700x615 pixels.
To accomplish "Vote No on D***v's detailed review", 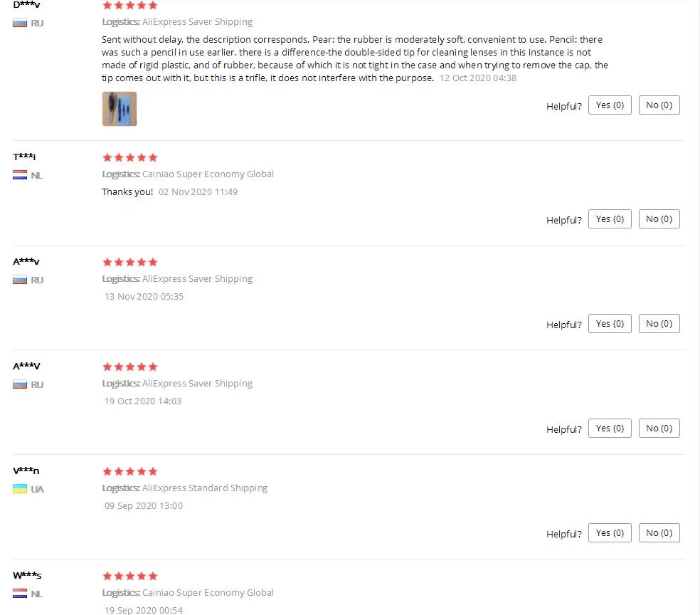I will coord(659,105).
